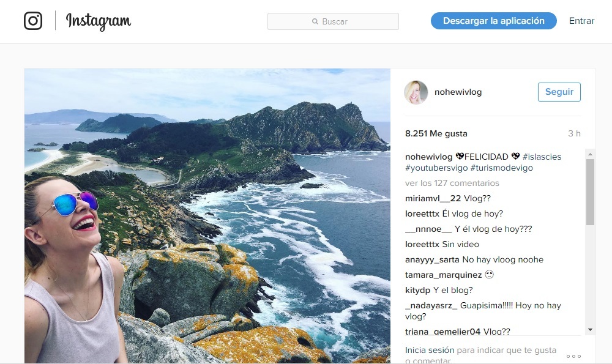The image size is (612, 364).
Task: Open the #islascies hashtag
Action: [x=542, y=157]
